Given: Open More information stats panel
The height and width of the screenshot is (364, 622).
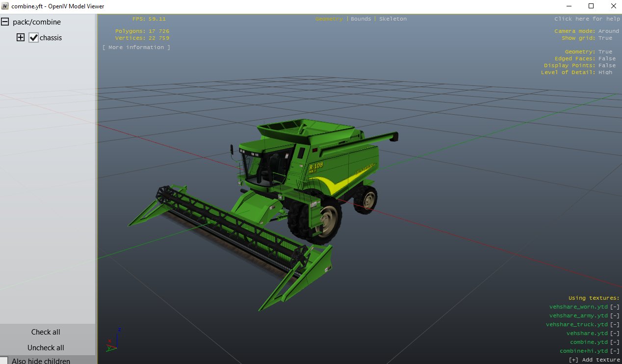Looking at the screenshot, I should tap(136, 47).
